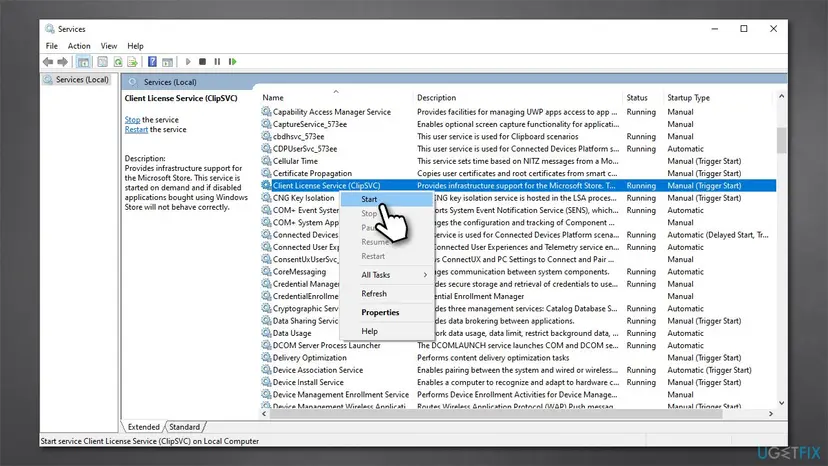Click Device Install Service name
This screenshot has width=828, height=466.
click(x=308, y=383)
